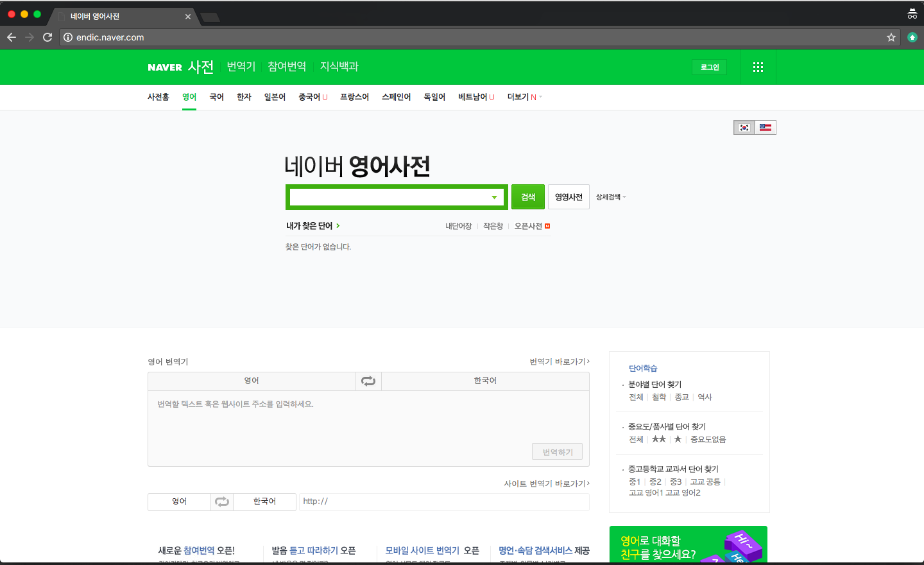Select the US flag language icon
The image size is (924, 565).
click(x=766, y=128)
